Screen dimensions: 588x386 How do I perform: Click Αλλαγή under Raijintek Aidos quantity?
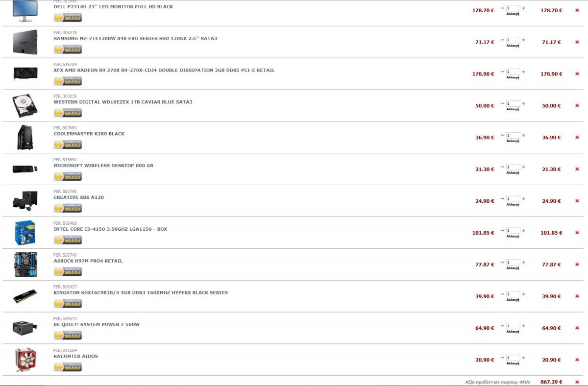[513, 363]
